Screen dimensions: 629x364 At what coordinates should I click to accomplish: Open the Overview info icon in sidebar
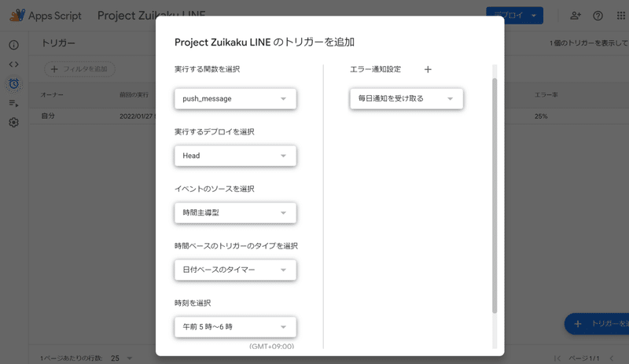pyautogui.click(x=13, y=45)
